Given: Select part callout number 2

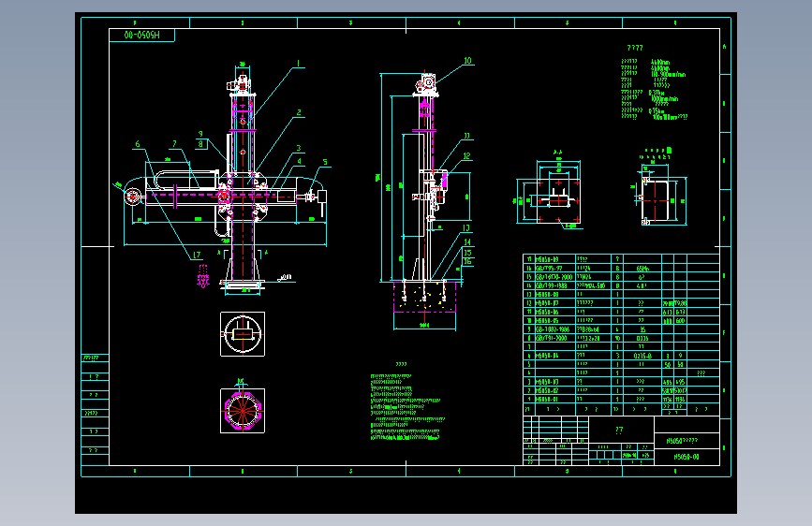Looking at the screenshot, I should coord(299,112).
